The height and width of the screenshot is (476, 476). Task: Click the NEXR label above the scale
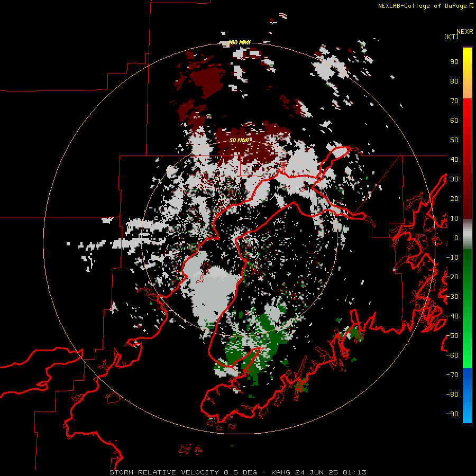464,32
